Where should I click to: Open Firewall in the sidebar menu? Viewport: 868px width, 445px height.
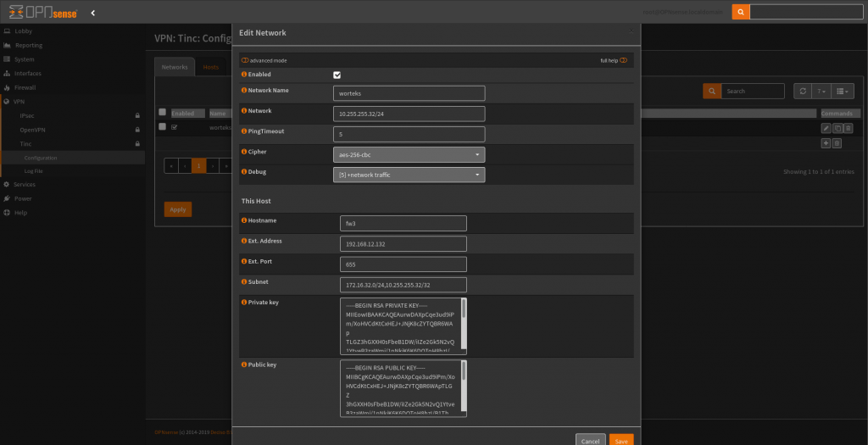pos(25,87)
